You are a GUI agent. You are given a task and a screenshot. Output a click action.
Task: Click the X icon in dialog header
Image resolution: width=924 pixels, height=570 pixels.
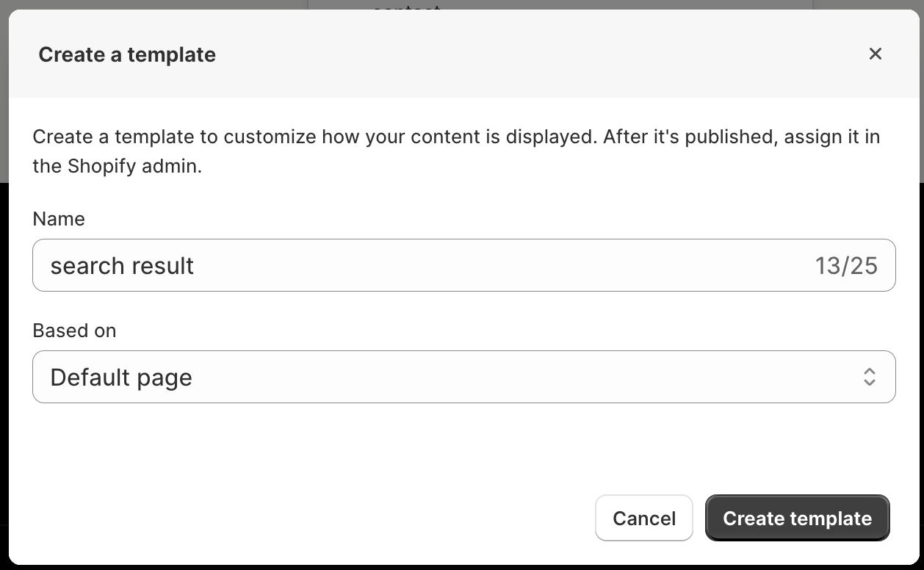[x=875, y=54]
